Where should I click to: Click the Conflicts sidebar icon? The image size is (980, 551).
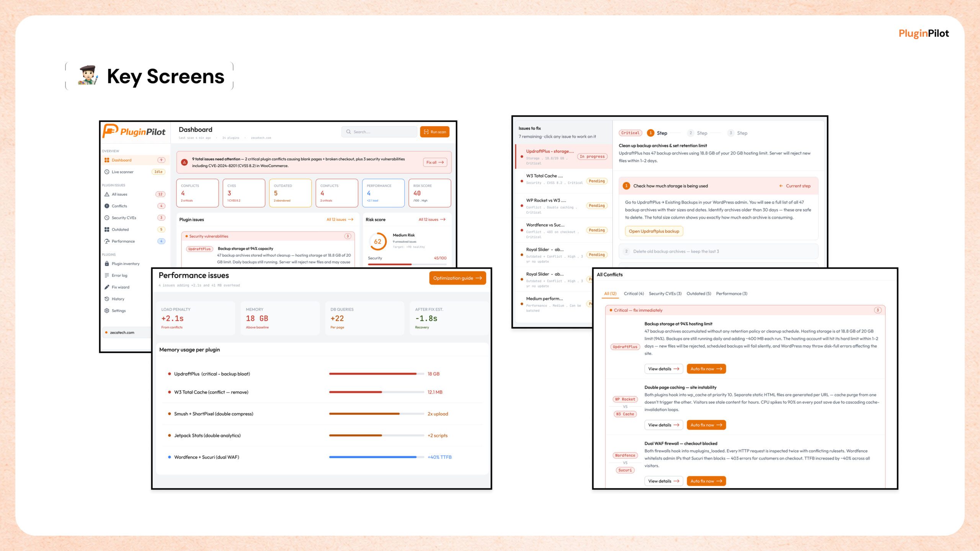pyautogui.click(x=107, y=206)
